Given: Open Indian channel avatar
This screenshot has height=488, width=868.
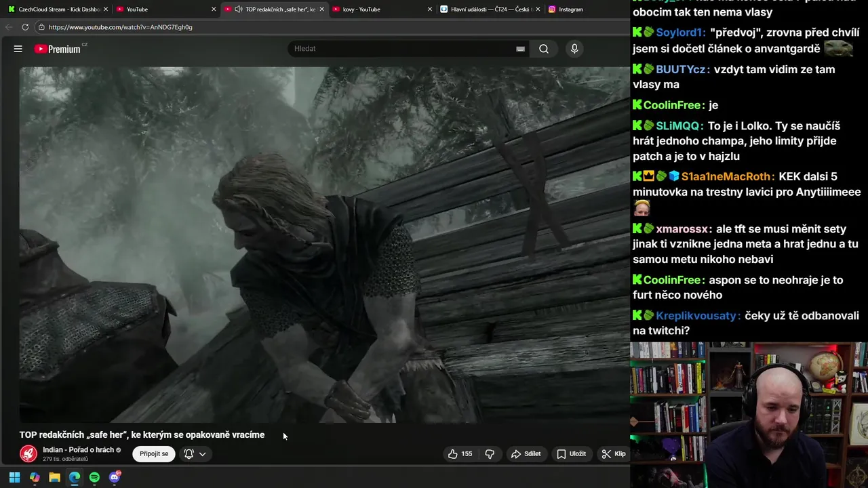Looking at the screenshot, I should [x=28, y=453].
